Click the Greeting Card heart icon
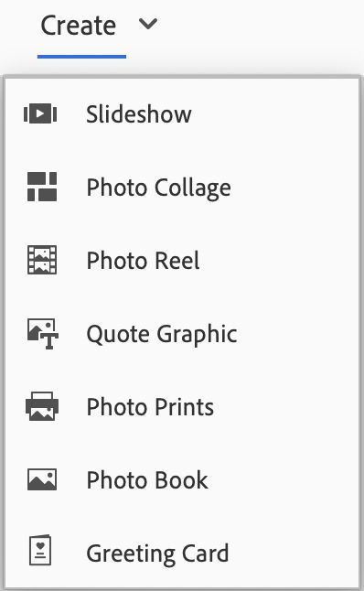 (x=40, y=551)
